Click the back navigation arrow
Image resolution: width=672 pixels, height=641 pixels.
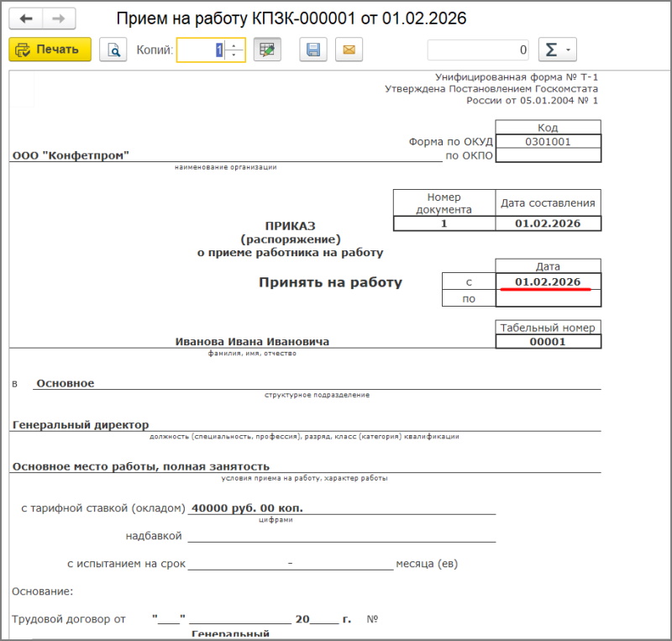25,18
